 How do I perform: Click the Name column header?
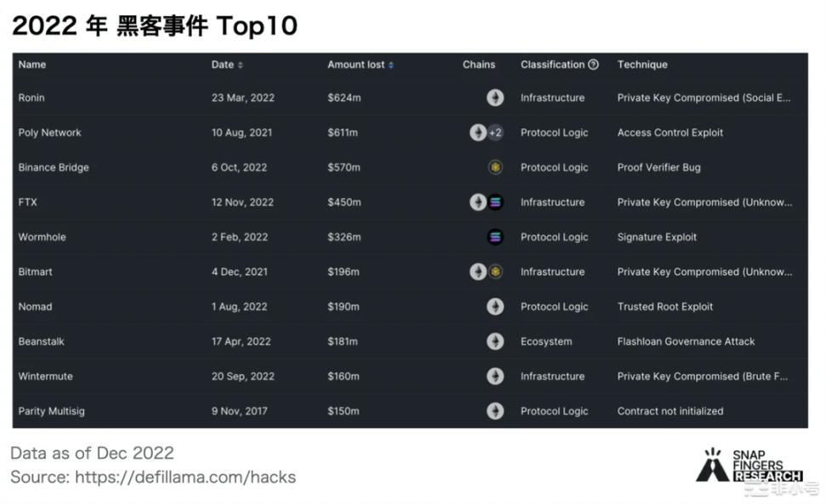tap(32, 65)
